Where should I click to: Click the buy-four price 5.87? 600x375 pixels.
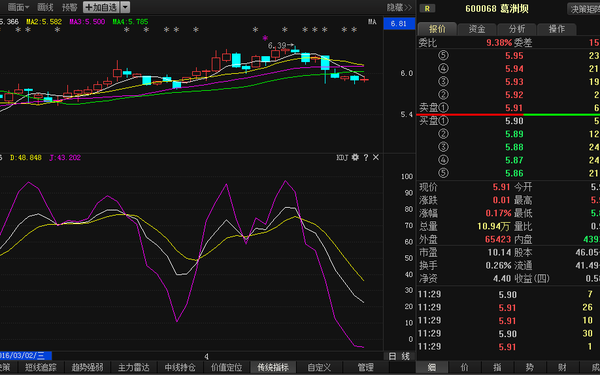click(x=514, y=160)
